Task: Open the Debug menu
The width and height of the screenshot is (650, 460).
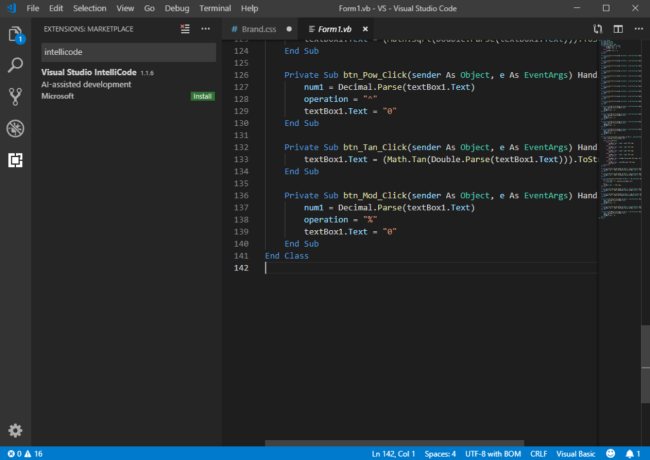Action: coord(177,8)
